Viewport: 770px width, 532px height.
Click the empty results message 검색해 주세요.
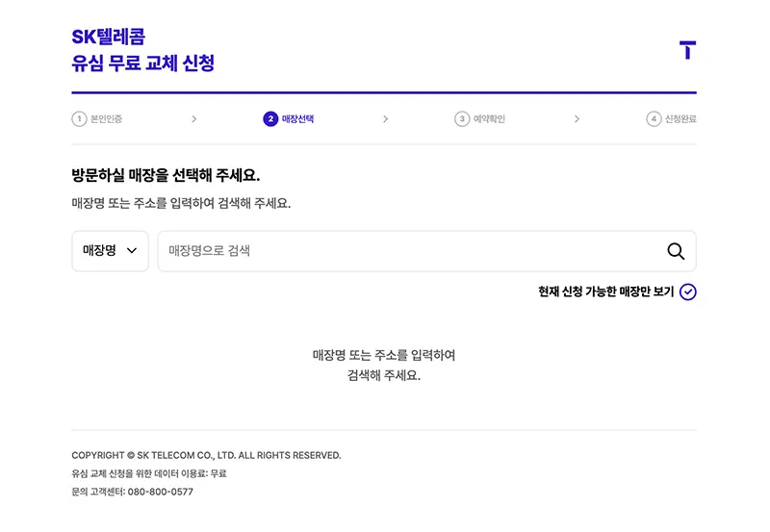click(x=384, y=375)
